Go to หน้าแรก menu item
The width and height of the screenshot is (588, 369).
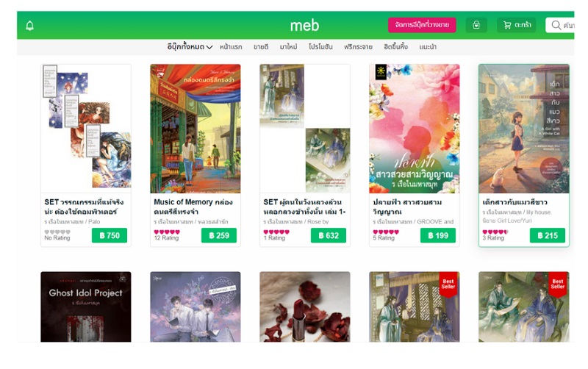point(231,47)
